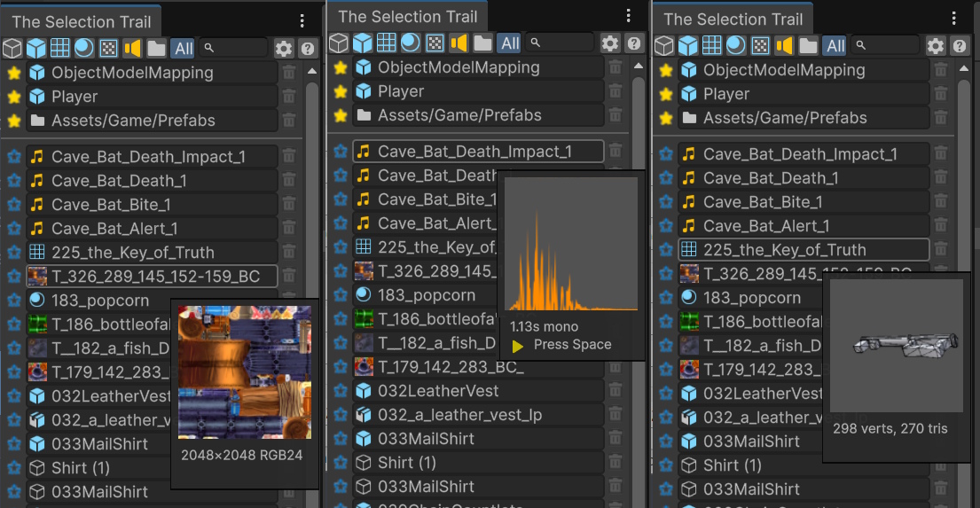
Task: Filter by prefabs in waveform-preview panel
Action: coord(363,43)
